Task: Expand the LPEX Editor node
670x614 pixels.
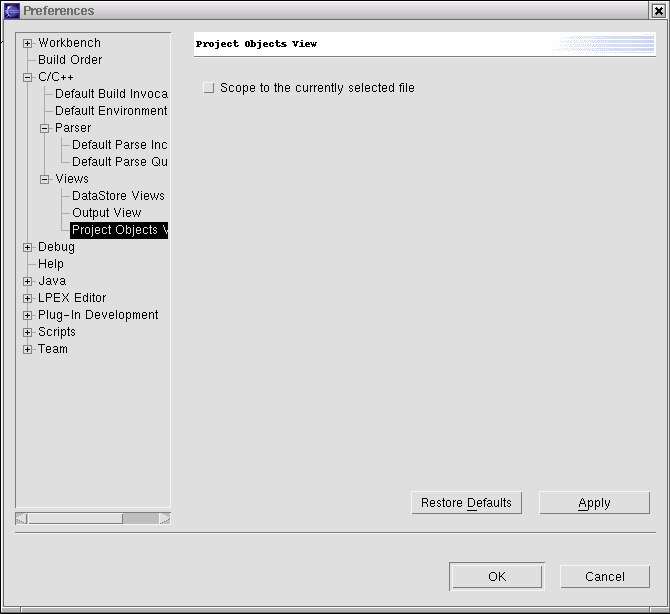Action: pyautogui.click(x=28, y=299)
